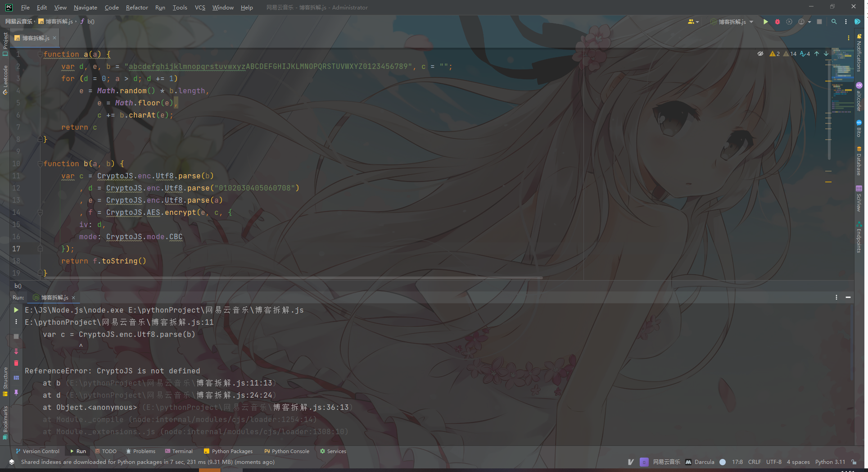The width and height of the screenshot is (868, 472).
Task: Jump to previous highlighted error arrow
Action: click(817, 54)
